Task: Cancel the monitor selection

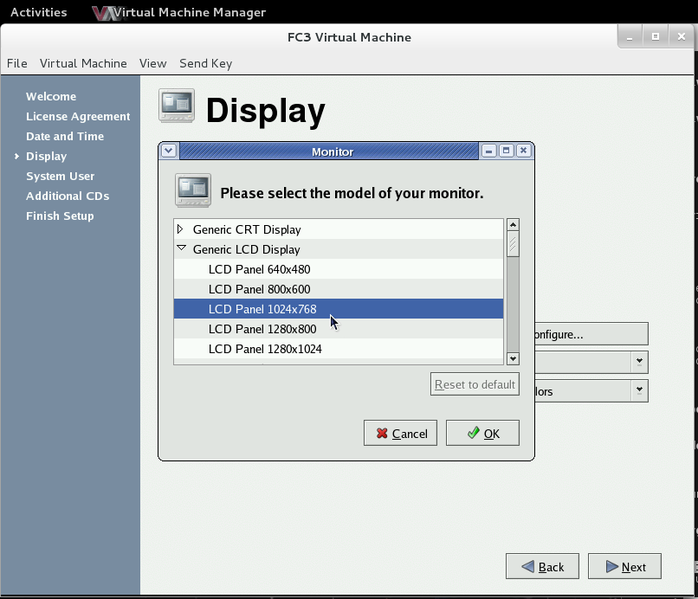Action: 400,433
